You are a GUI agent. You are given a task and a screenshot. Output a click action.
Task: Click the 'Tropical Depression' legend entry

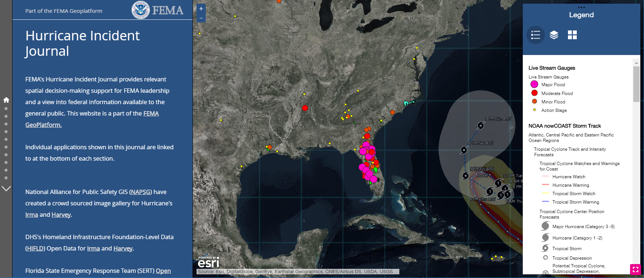(572, 258)
